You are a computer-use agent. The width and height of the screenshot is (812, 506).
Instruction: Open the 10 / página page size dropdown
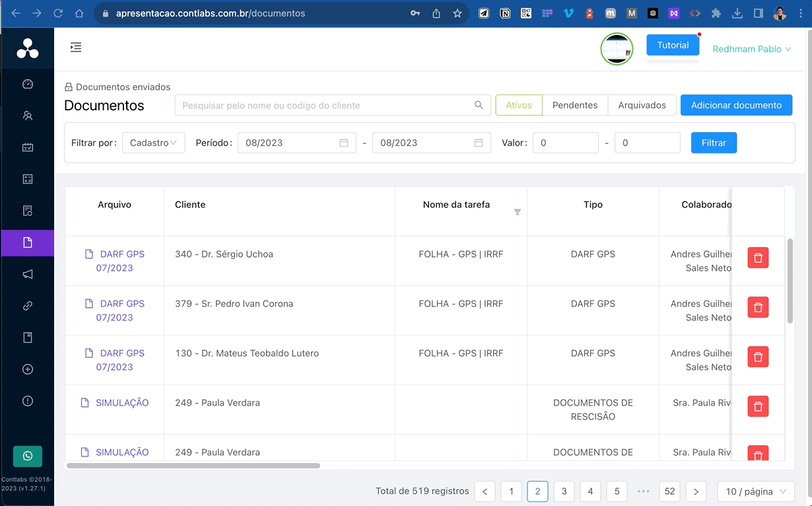coord(755,491)
